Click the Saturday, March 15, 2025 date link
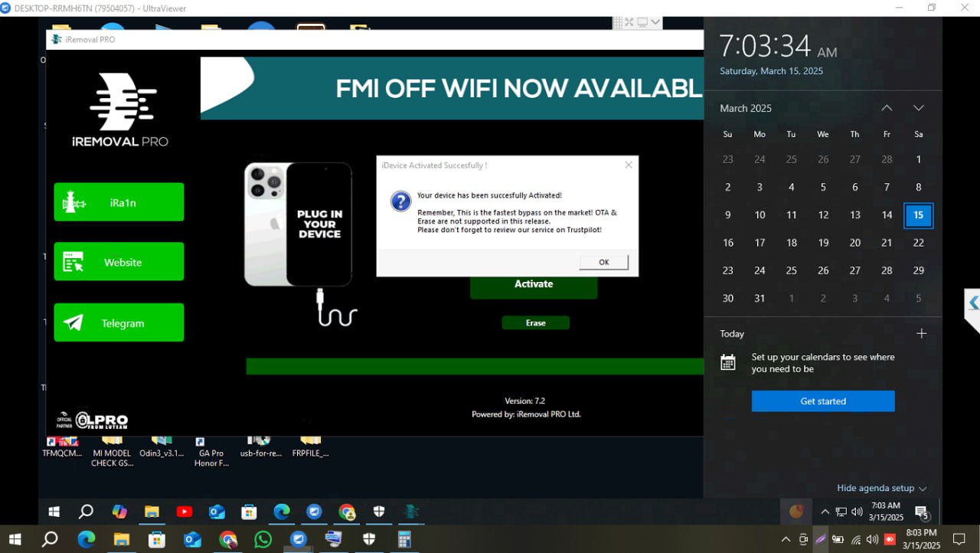 [x=771, y=71]
